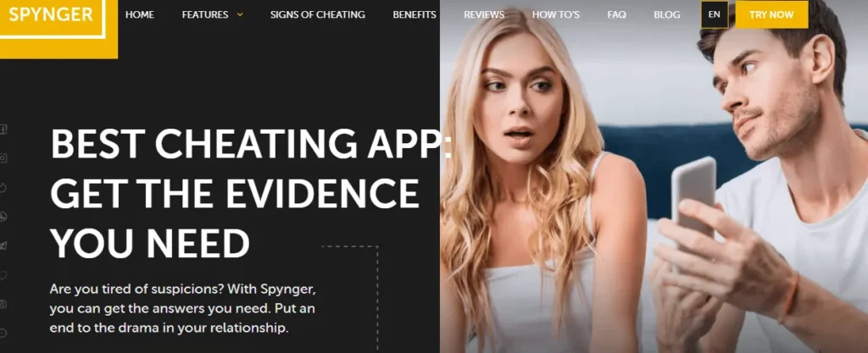Open the Reviews section

[x=484, y=15]
